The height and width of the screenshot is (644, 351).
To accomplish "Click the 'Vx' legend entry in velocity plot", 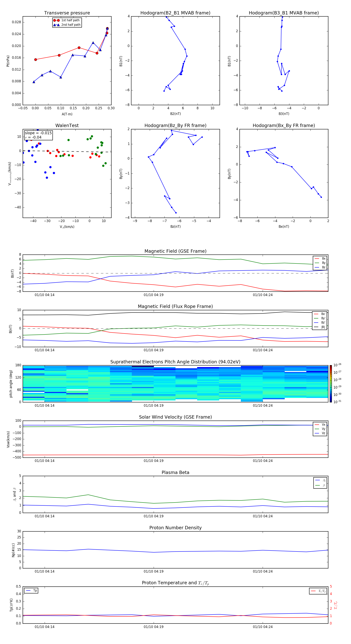I will 320,424.
